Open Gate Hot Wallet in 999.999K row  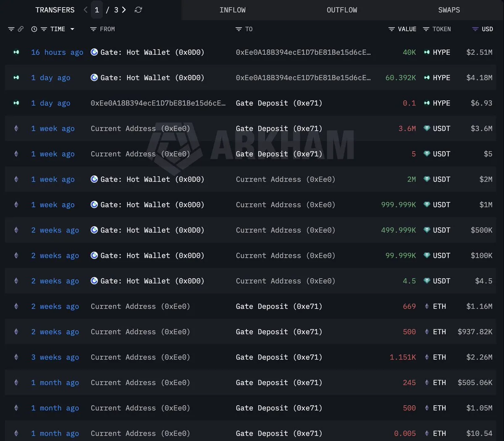[x=152, y=205]
